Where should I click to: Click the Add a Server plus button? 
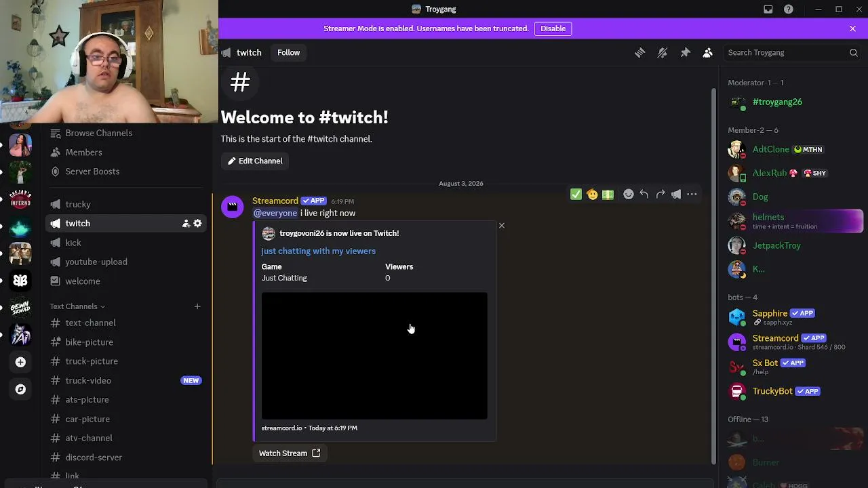tap(20, 362)
